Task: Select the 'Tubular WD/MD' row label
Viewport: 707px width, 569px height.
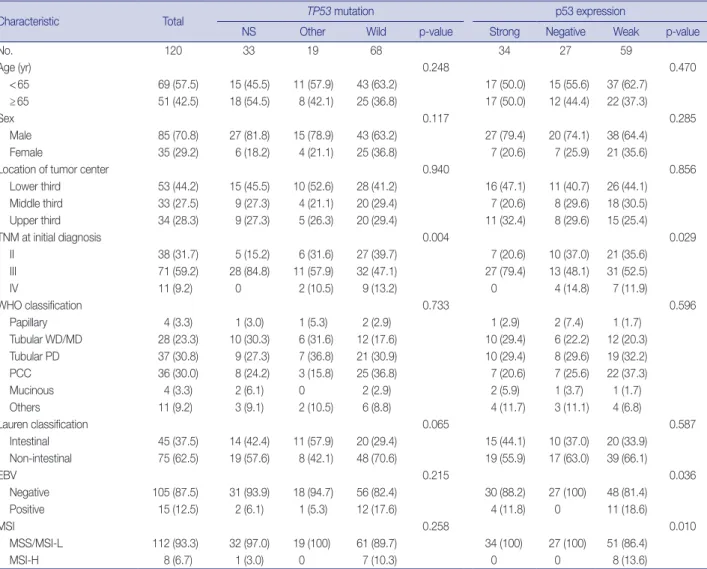Action: pos(46,340)
